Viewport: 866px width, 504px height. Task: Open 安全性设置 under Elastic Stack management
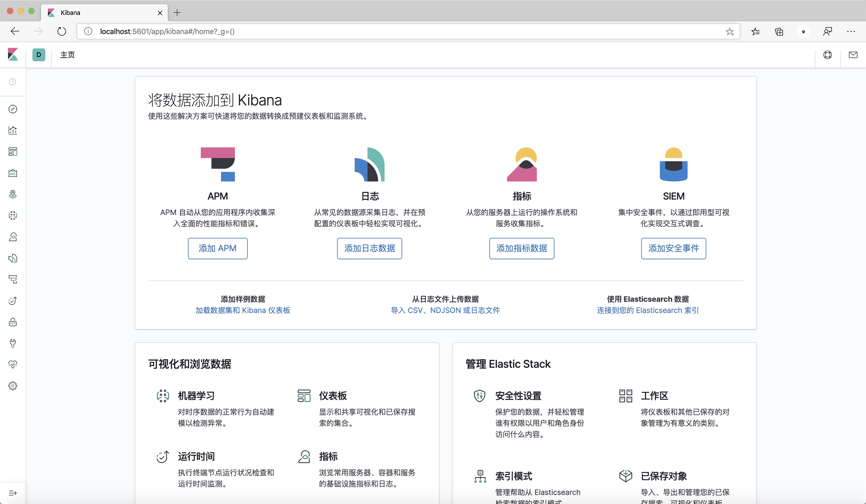click(x=518, y=396)
